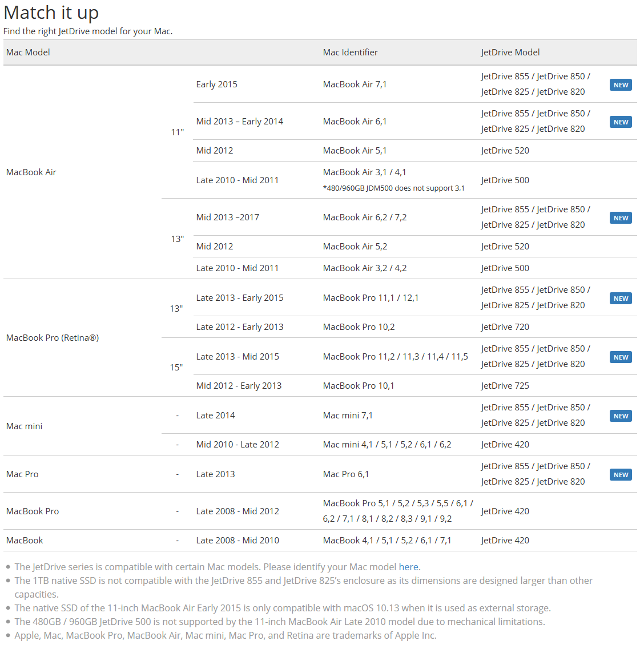Select the 'MacBook Air' model cell

31,172
